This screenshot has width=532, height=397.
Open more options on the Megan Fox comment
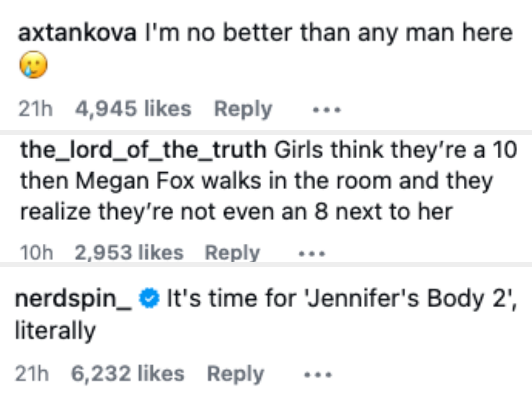pyautogui.click(x=312, y=253)
